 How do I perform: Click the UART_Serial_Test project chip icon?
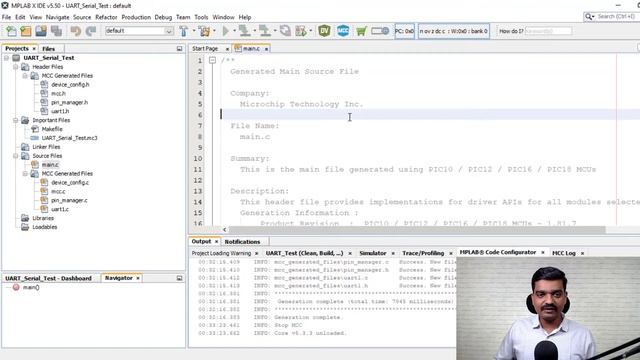16,58
